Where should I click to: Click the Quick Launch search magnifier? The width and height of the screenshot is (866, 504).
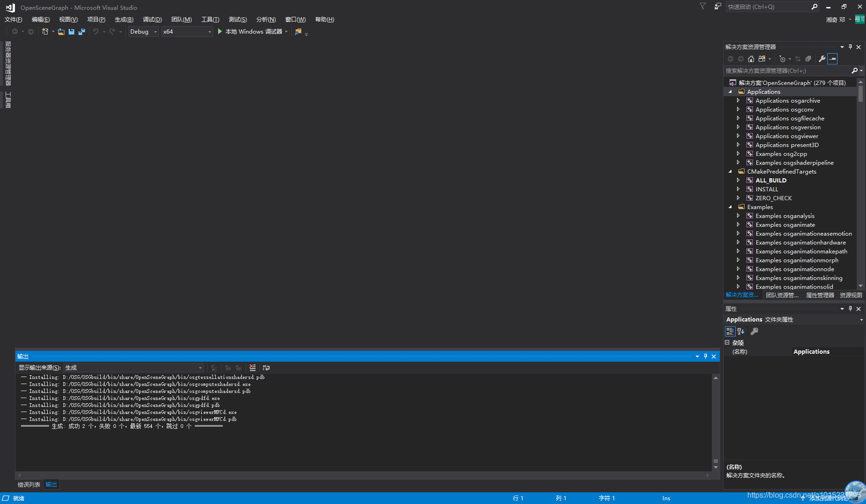click(x=814, y=7)
